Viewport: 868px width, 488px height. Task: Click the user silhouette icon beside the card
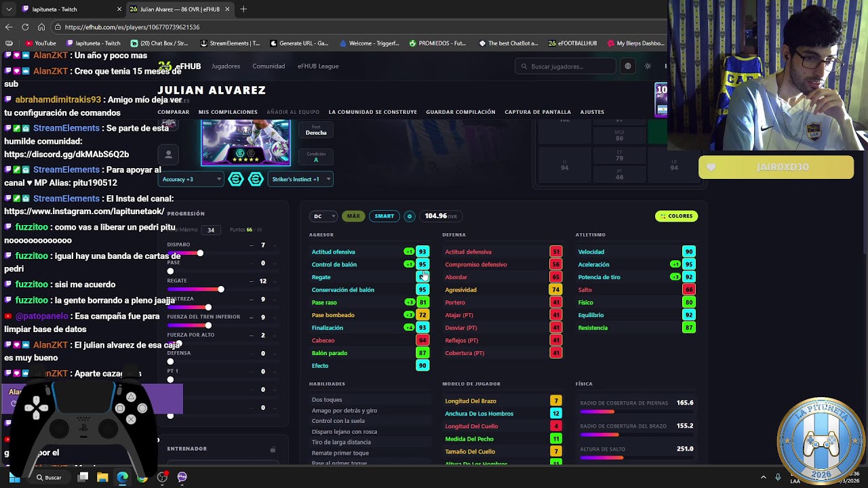point(169,155)
